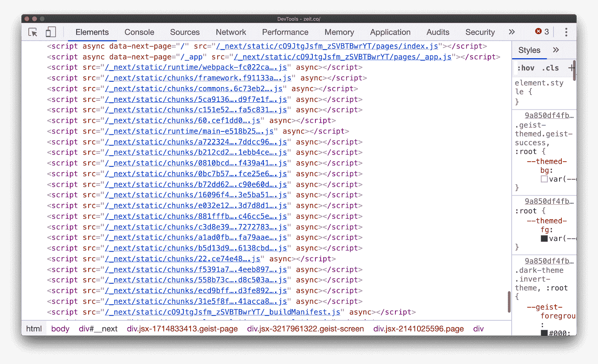Switch to the Styles tab
598x364 pixels.
[x=529, y=50]
